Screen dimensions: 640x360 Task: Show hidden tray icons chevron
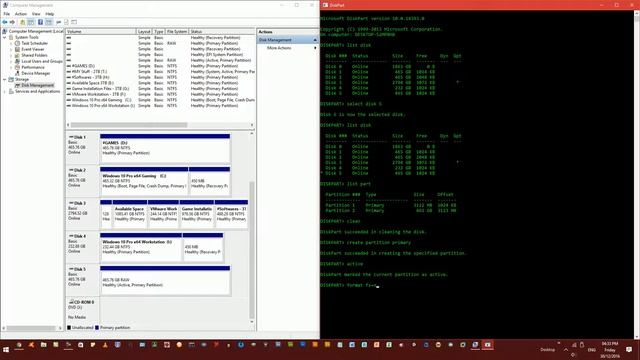566,350
